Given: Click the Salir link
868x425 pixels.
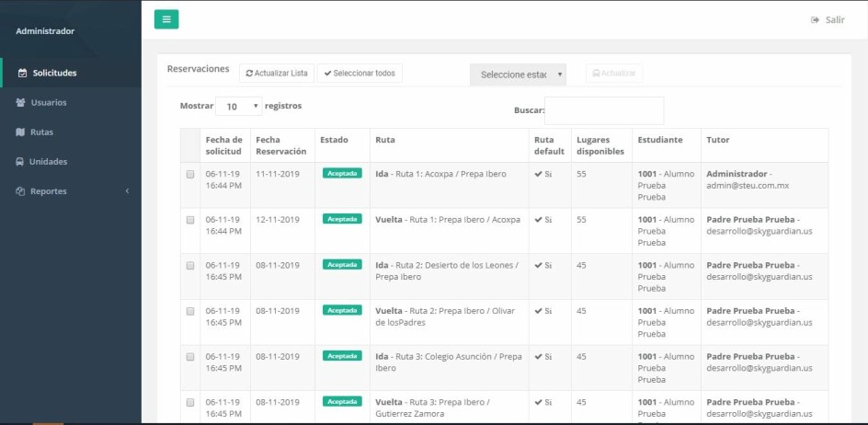Looking at the screenshot, I should [x=828, y=20].
